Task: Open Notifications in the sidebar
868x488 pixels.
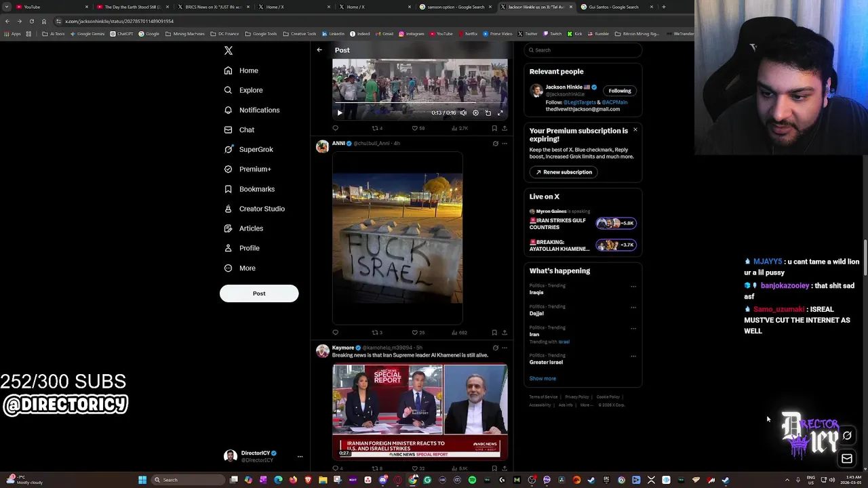Action: [252, 110]
